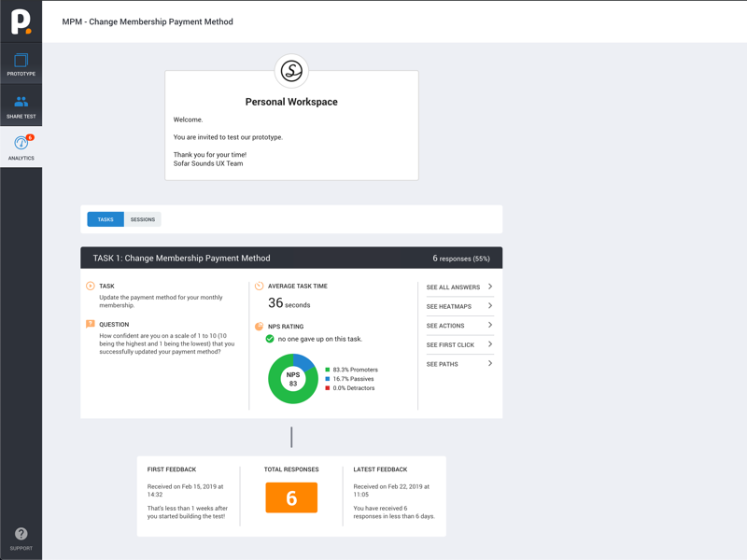Click the Average Task Time clock icon

pyautogui.click(x=260, y=286)
